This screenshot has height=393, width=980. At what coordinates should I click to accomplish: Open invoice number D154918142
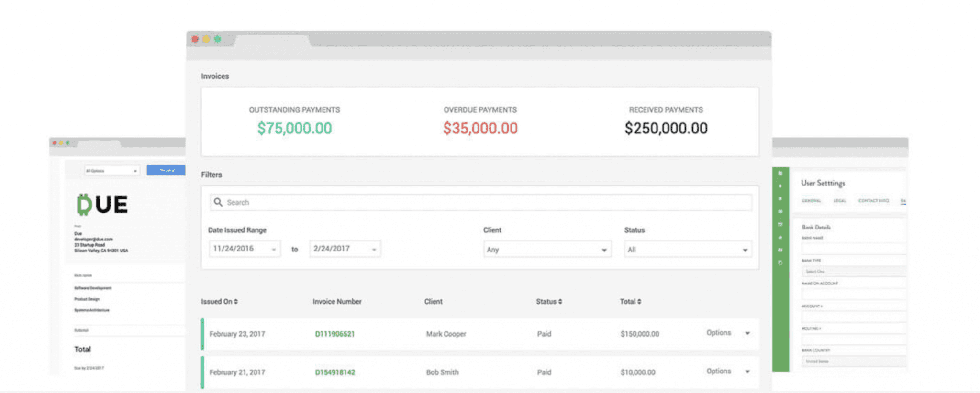[x=335, y=372]
